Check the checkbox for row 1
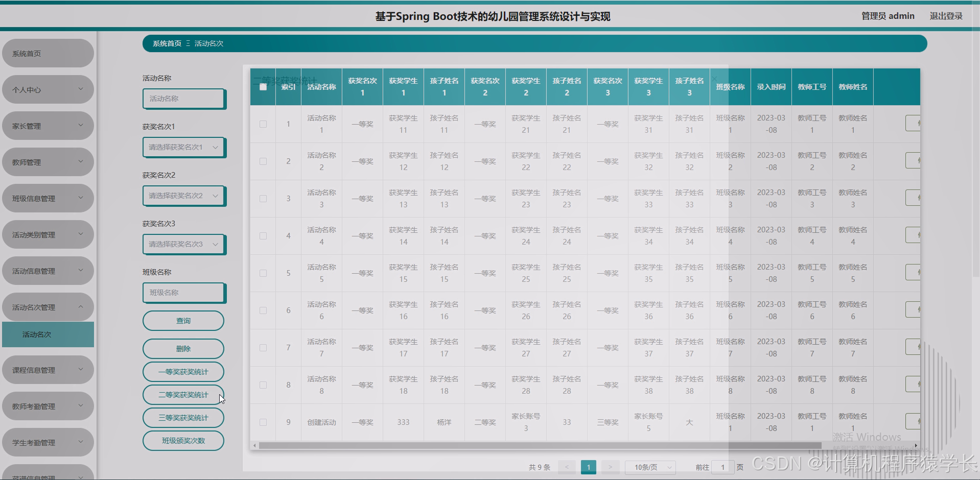Viewport: 980px width, 480px height. point(263,124)
